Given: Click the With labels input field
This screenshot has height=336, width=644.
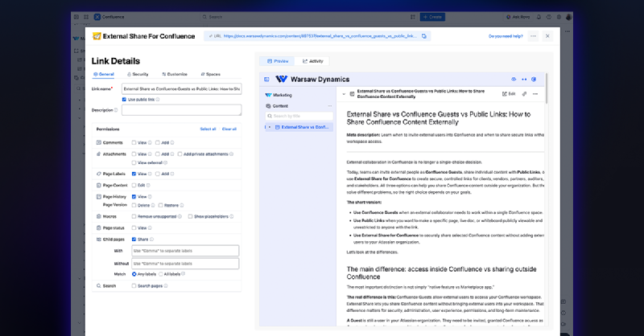Looking at the screenshot, I should pos(185,251).
